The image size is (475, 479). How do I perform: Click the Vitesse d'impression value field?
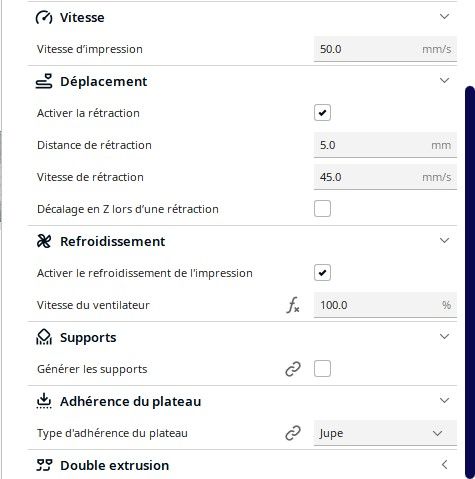(x=385, y=49)
